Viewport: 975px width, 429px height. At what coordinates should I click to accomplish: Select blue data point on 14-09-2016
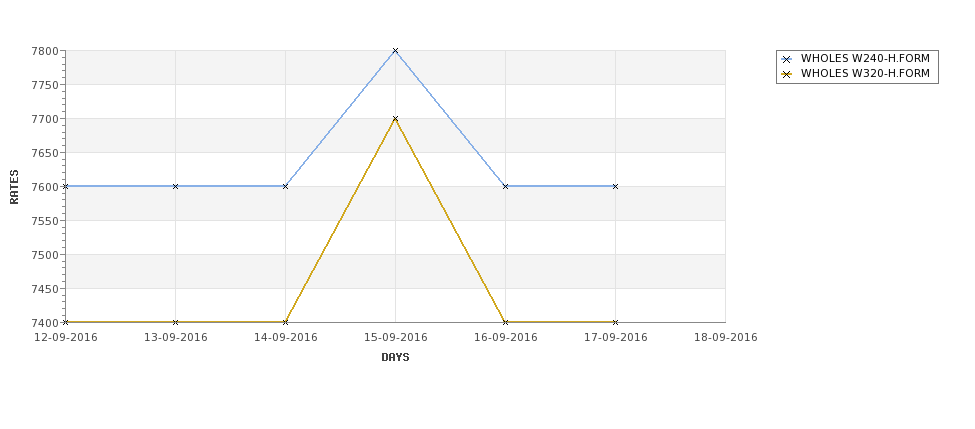pos(285,187)
